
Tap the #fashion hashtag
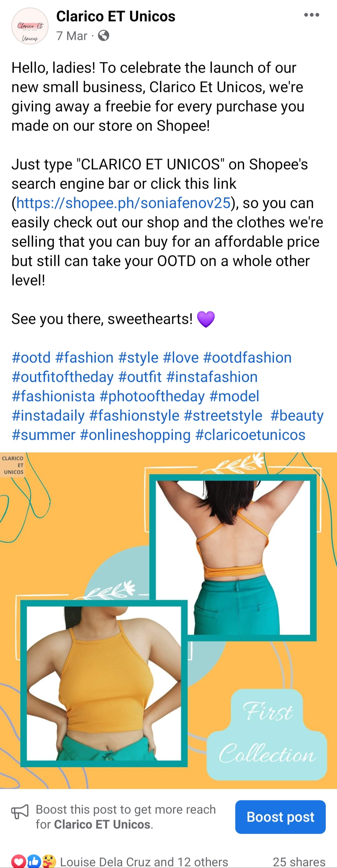pyautogui.click(x=84, y=357)
